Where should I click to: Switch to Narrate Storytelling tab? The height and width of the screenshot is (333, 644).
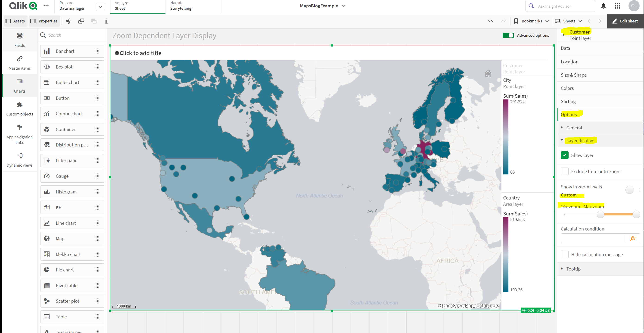(181, 6)
